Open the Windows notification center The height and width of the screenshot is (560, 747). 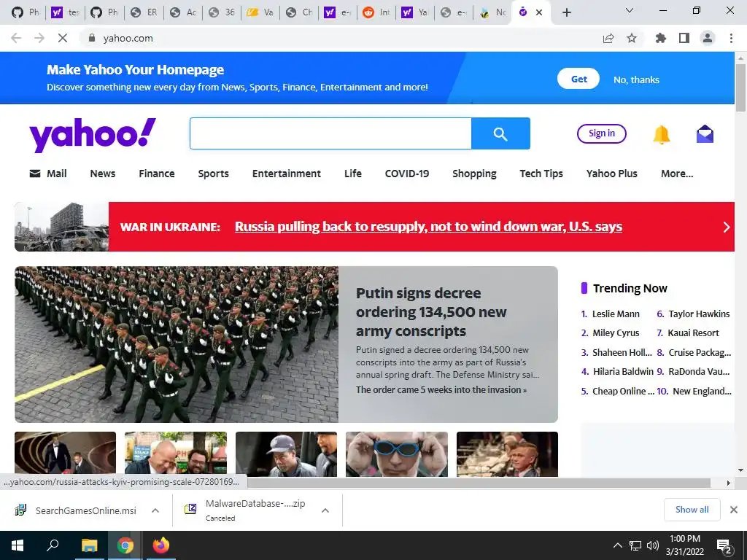tap(724, 546)
